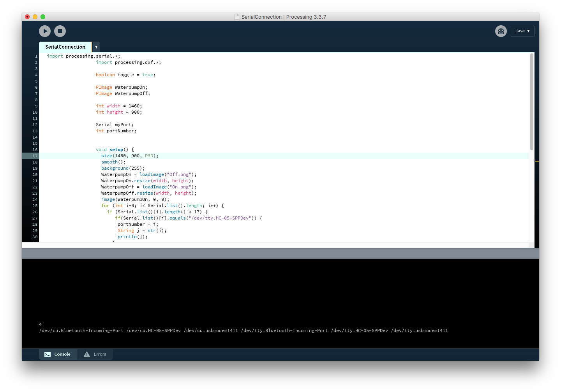Minimize the window with yellow button
The height and width of the screenshot is (392, 561).
(x=35, y=17)
